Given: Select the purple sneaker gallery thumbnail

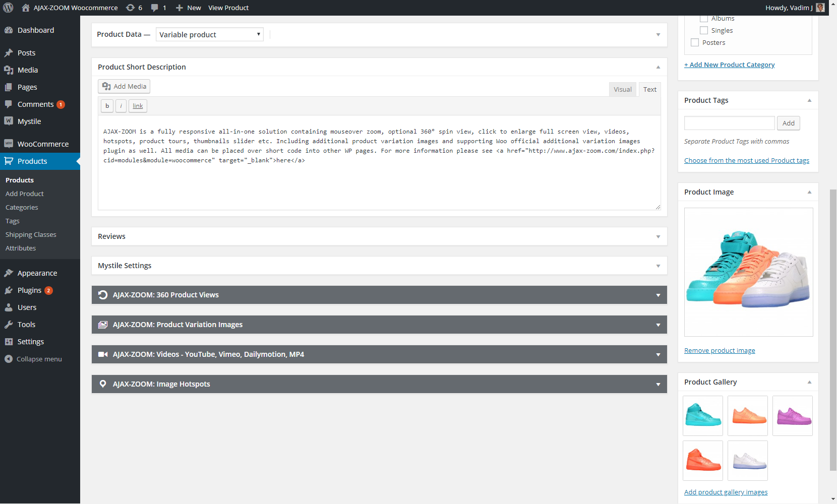Looking at the screenshot, I should (x=793, y=416).
